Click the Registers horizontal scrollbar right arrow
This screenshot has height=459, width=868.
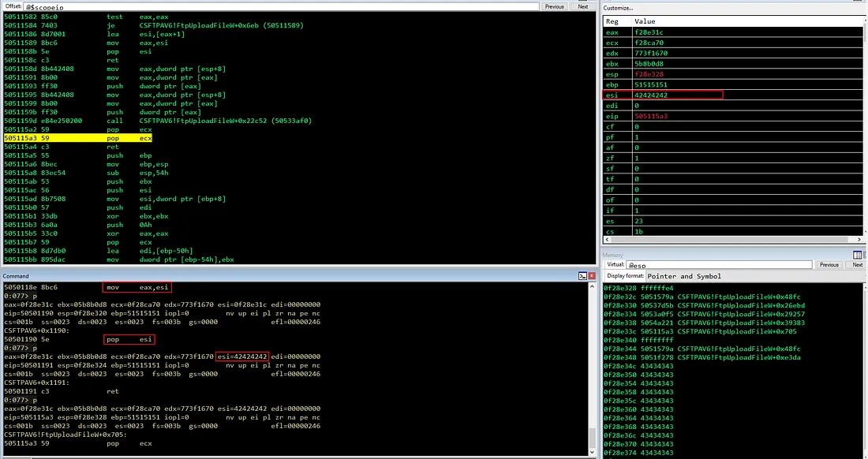pos(859,240)
